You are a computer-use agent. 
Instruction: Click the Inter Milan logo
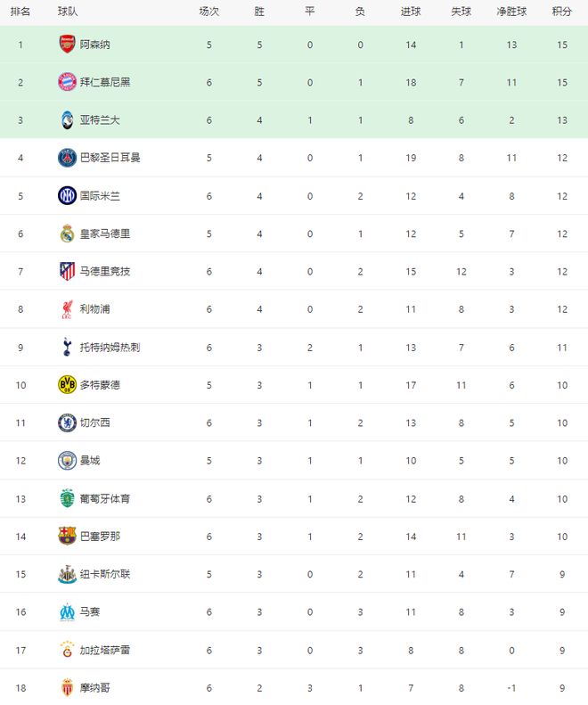point(67,195)
